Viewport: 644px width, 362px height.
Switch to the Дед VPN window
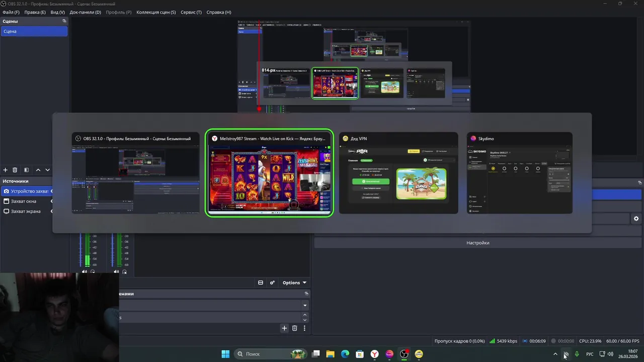(x=398, y=173)
